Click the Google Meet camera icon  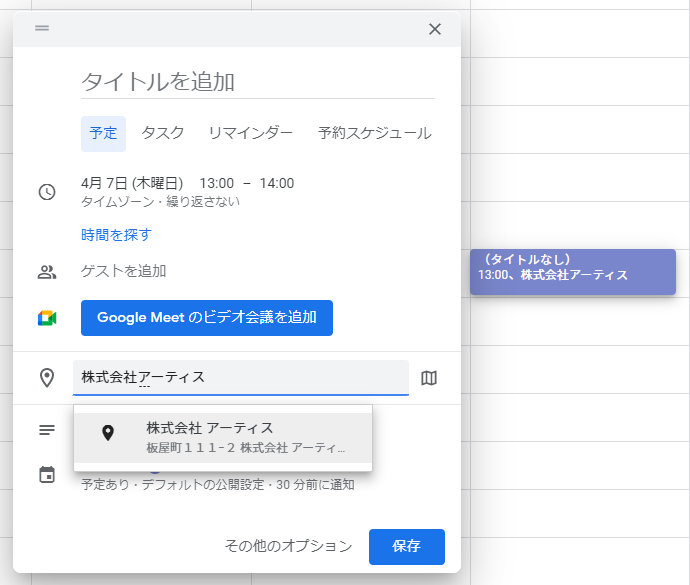[47, 318]
